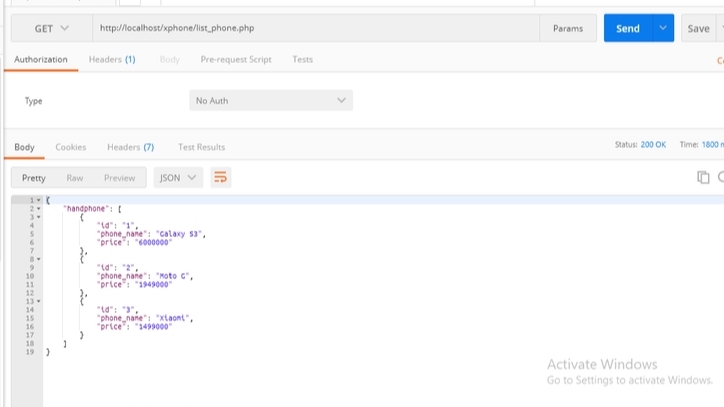This screenshot has height=407, width=724.
Task: Open the Params editor
Action: pos(568,28)
